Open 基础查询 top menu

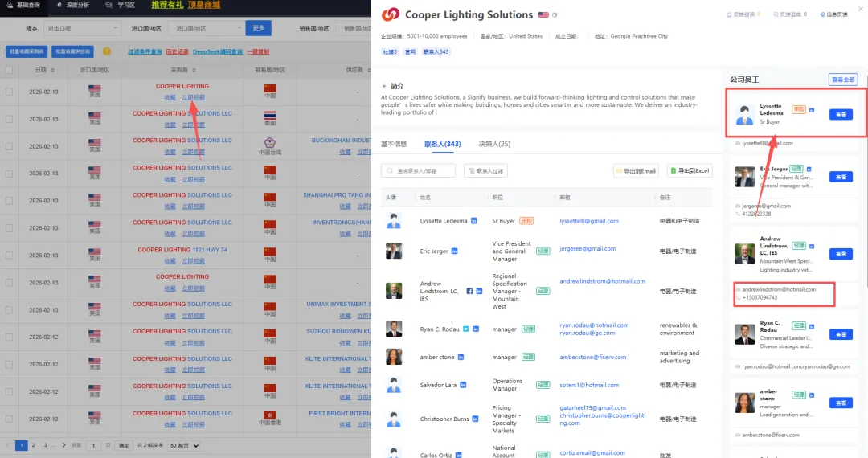24,5
